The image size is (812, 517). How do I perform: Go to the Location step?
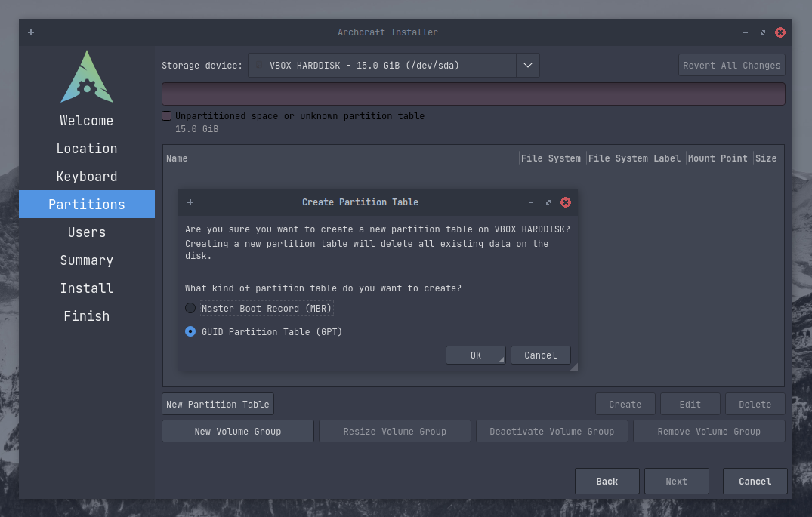coord(86,149)
